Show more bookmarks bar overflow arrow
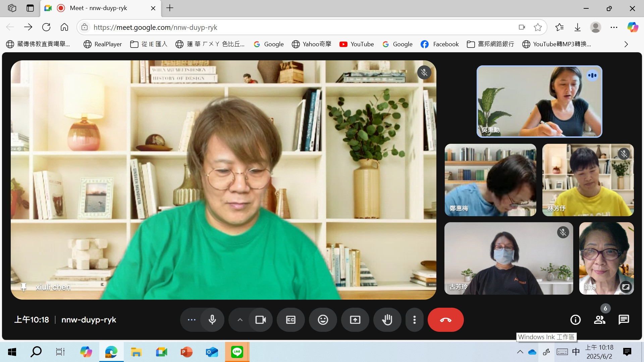This screenshot has height=362, width=644. tap(626, 44)
